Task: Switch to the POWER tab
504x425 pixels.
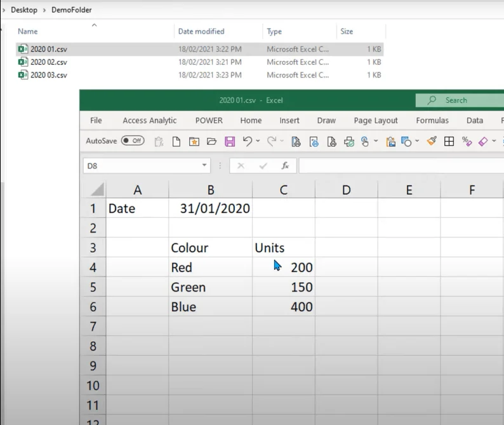Action: pos(209,120)
